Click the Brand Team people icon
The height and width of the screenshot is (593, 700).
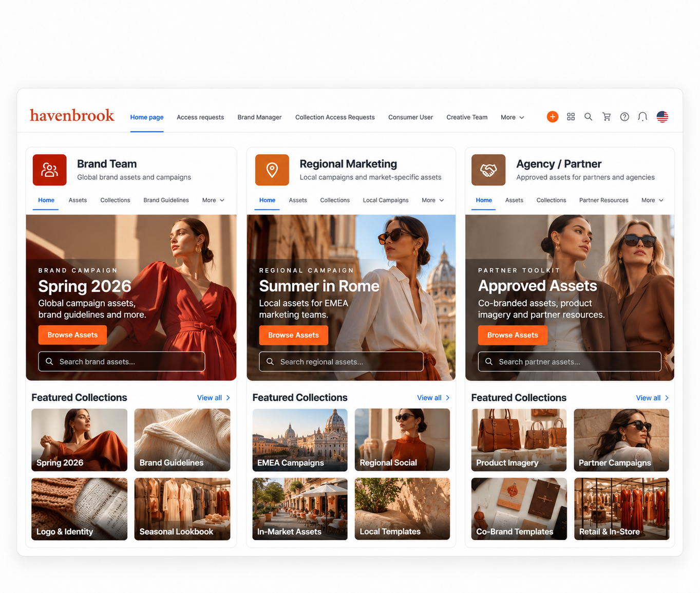point(50,170)
